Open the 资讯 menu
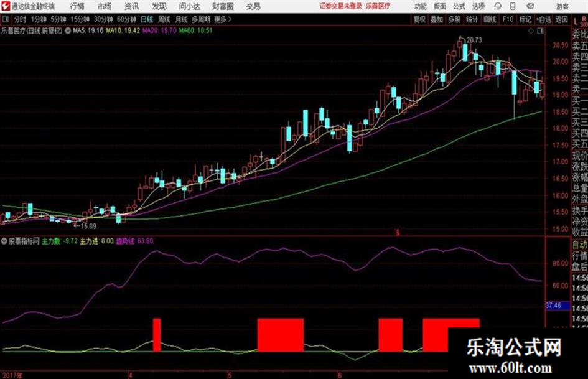Viewport: 588px width, 379px height. (x=132, y=6)
